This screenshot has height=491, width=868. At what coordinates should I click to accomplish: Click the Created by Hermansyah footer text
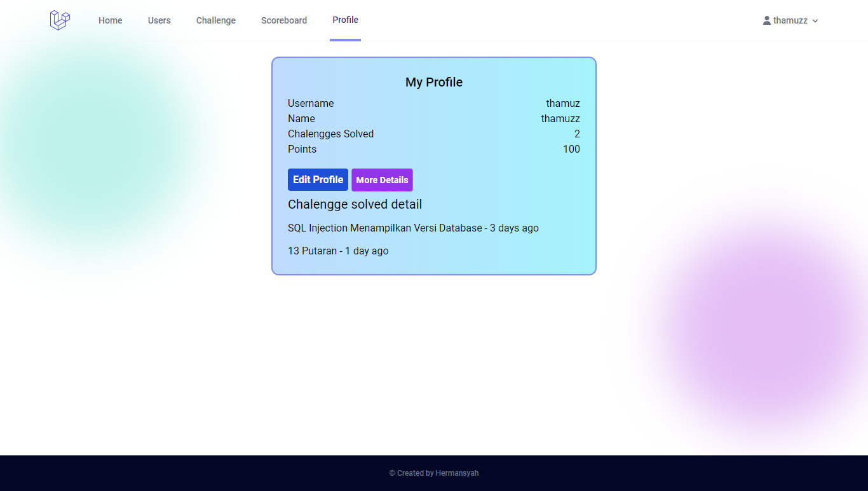[434, 473]
